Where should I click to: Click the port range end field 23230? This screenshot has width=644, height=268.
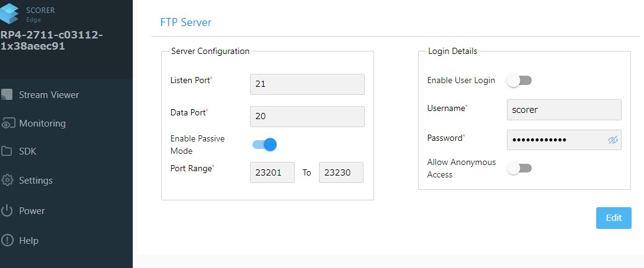(x=341, y=172)
